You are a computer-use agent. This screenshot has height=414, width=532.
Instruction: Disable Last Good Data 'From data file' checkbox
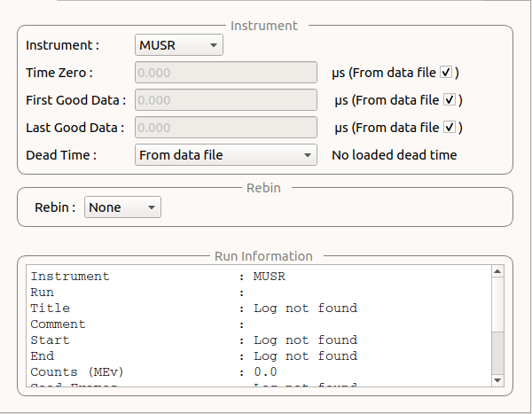point(450,128)
